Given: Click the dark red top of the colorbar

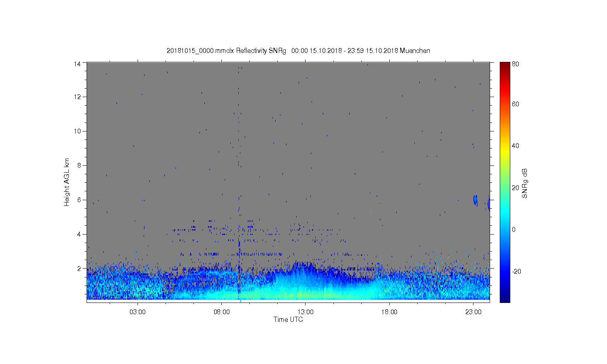Looking at the screenshot, I should point(505,66).
